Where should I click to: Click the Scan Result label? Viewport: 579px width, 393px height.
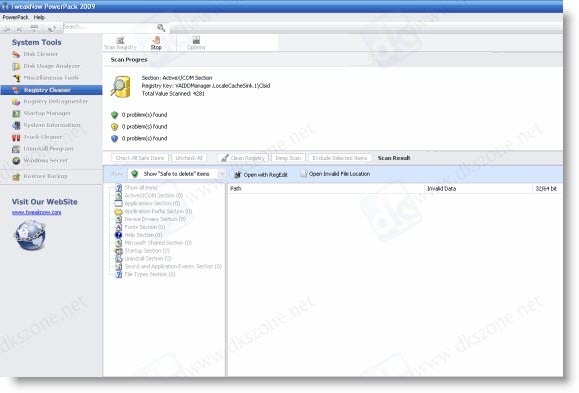click(x=394, y=158)
